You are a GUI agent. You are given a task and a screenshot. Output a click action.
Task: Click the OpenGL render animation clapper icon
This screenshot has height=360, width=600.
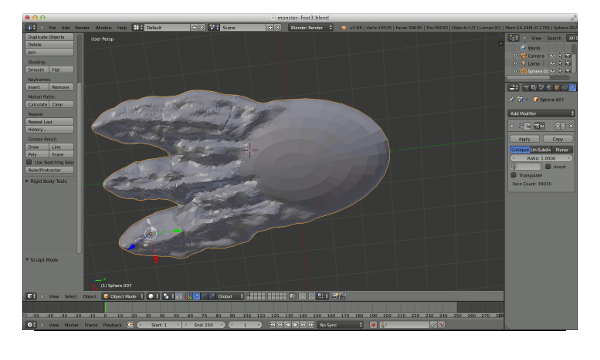click(342, 296)
